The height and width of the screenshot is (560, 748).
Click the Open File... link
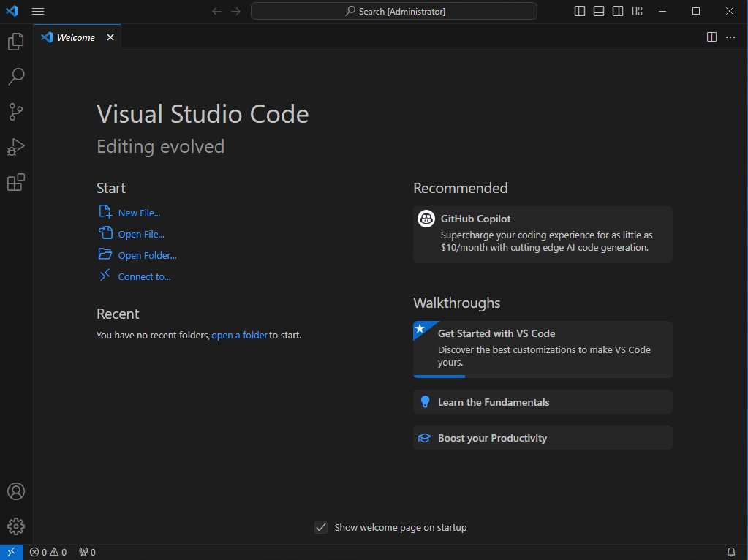tap(141, 234)
